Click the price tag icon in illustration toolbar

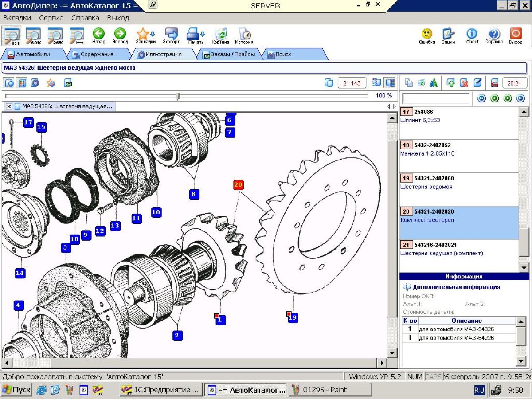click(68, 83)
